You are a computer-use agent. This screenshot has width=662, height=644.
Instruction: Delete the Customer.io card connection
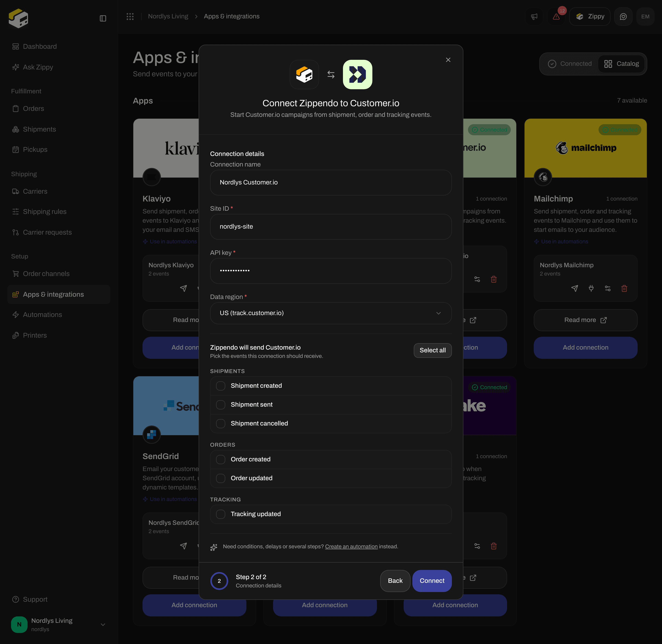pos(494,279)
